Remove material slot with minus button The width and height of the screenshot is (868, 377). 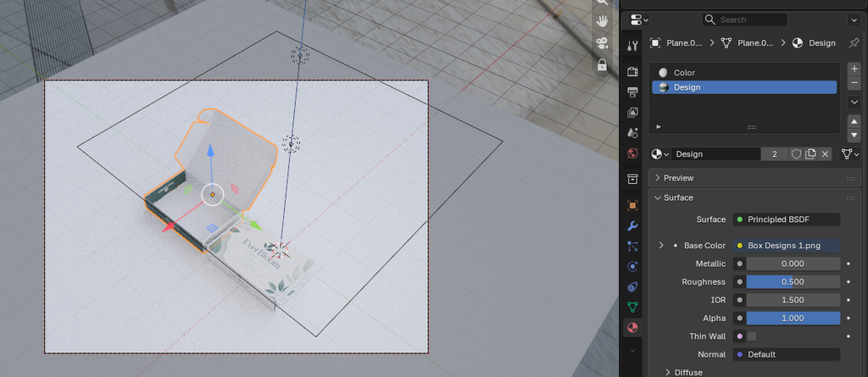(x=854, y=82)
